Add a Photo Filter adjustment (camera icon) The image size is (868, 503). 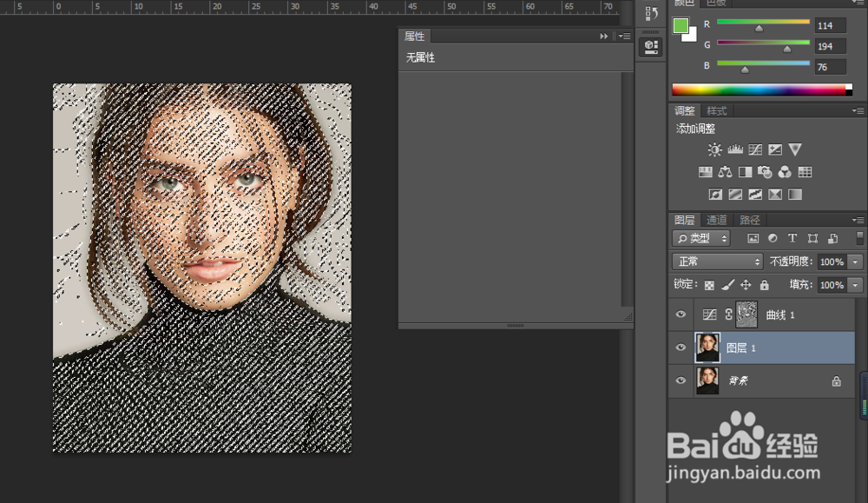click(765, 172)
